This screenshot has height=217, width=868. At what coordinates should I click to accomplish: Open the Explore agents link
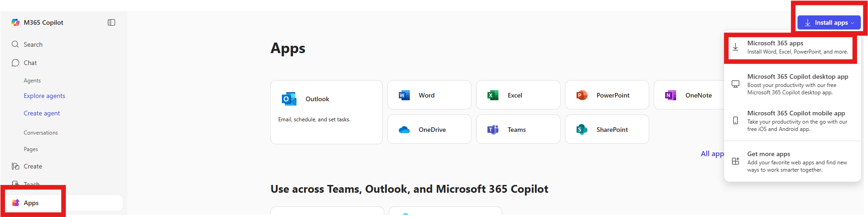tap(44, 96)
